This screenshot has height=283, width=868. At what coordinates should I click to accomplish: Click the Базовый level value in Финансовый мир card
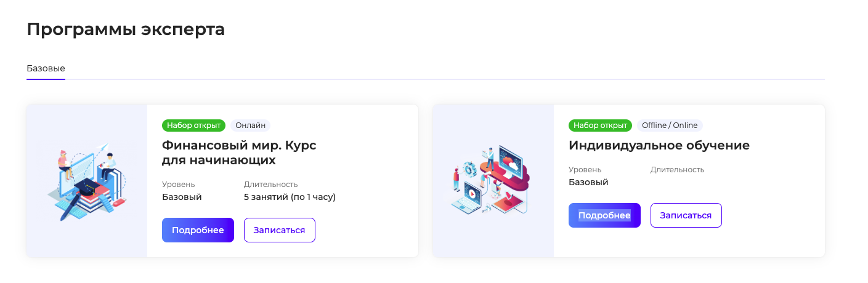pos(182,197)
